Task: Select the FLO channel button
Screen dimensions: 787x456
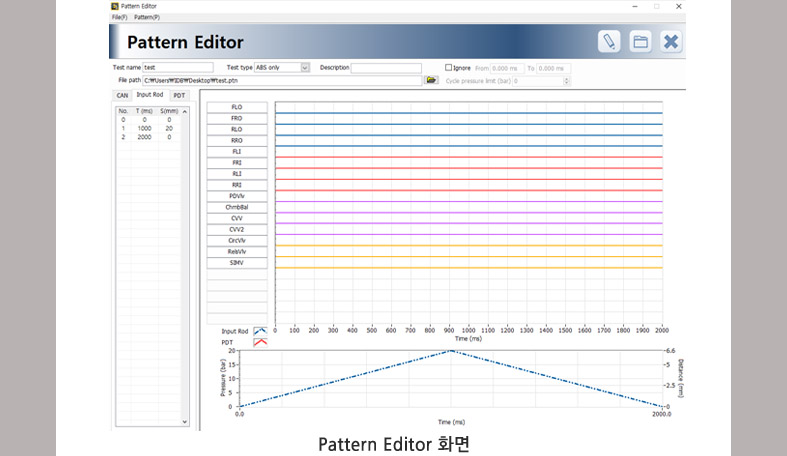Action: [237, 107]
